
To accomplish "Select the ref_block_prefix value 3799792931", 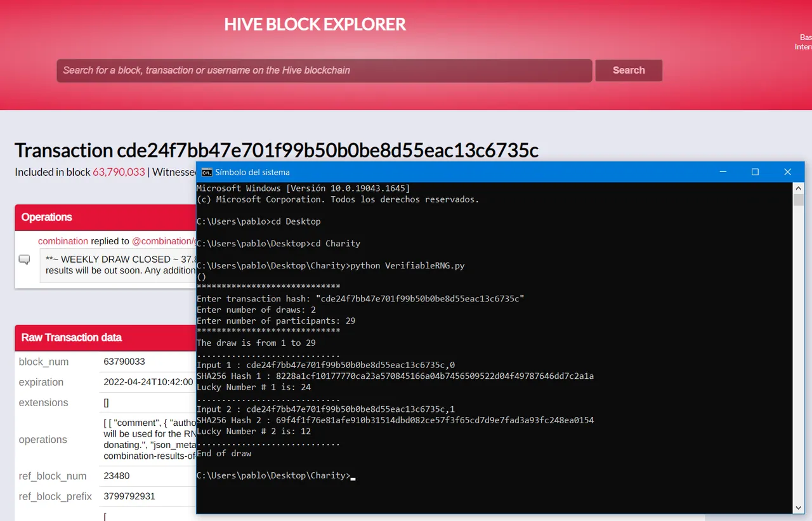I will coord(129,496).
